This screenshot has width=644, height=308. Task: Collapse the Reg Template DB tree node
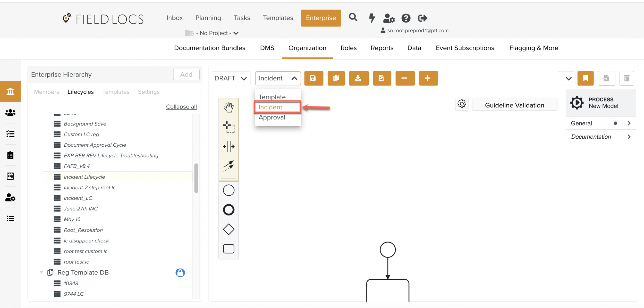coord(41,272)
